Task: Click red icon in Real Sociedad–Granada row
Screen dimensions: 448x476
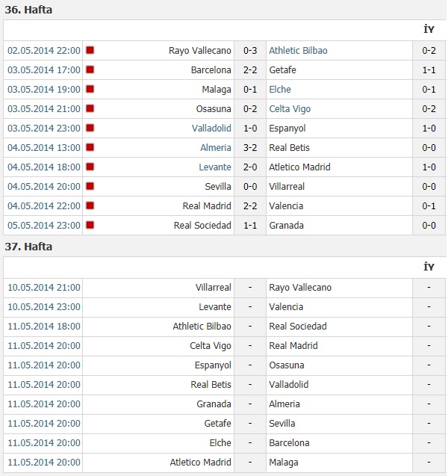Action: 90,226
